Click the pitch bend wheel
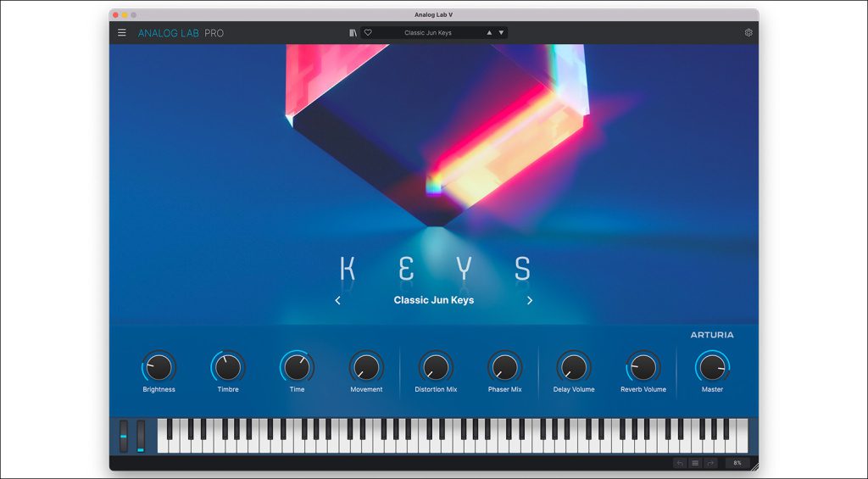 [124, 437]
